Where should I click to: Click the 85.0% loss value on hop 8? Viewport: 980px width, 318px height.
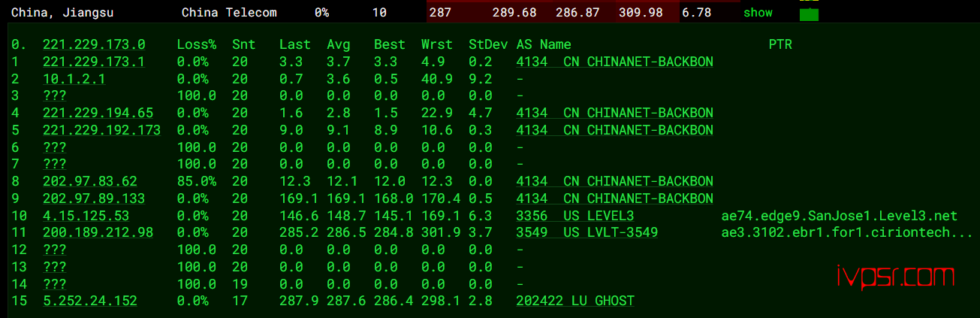coord(197,181)
